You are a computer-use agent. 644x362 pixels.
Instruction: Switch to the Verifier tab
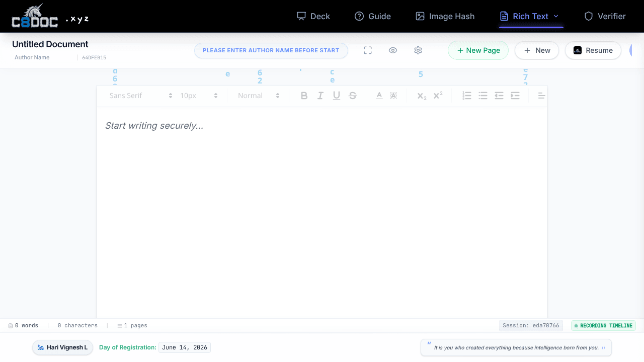(x=605, y=16)
